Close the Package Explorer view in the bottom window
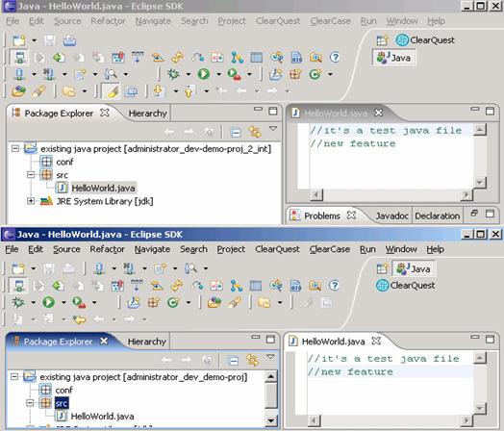The width and height of the screenshot is (504, 431). (x=104, y=341)
